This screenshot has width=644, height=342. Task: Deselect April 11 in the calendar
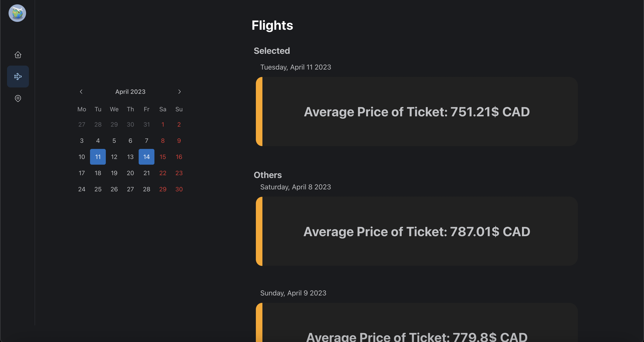98,157
